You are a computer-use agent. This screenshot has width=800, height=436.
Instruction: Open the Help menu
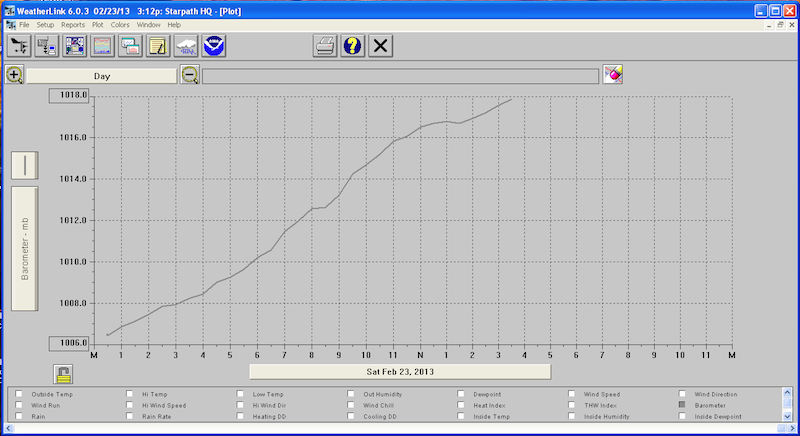click(x=174, y=25)
